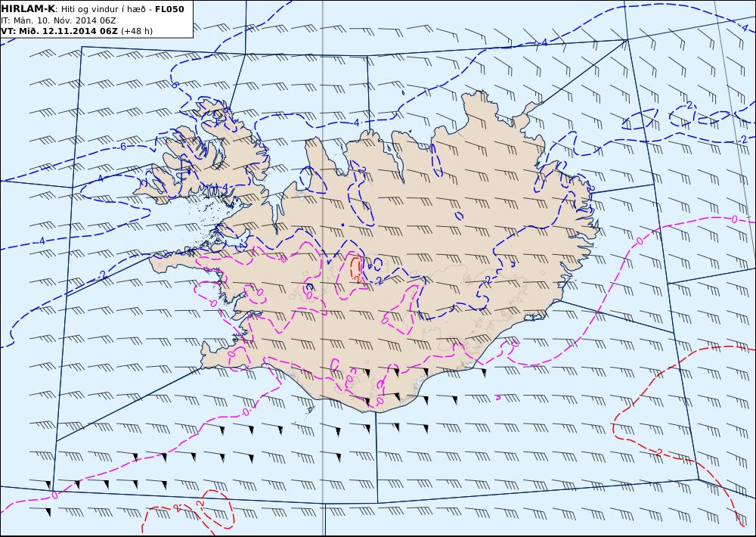Click the HIRLAM-K model name in title box

pyautogui.click(x=29, y=9)
